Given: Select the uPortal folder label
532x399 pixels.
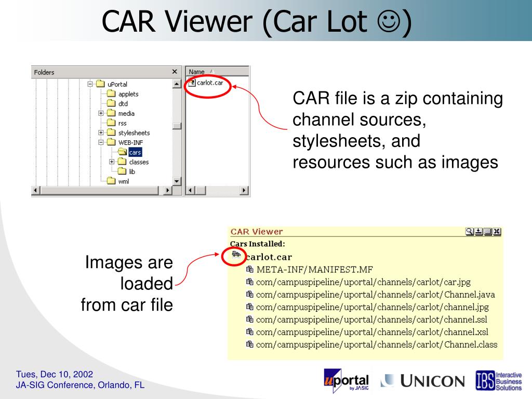Looking at the screenshot, I should (x=117, y=84).
